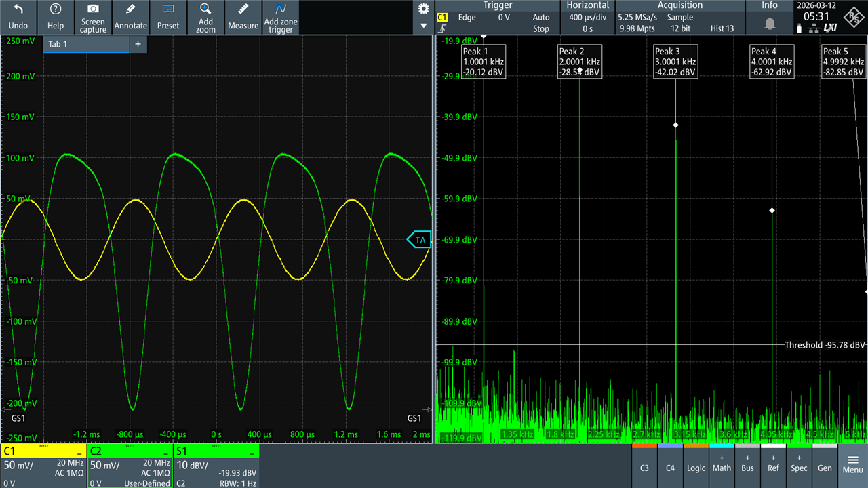Open the Help icon
The width and height of the screenshot is (868, 488).
(56, 17)
